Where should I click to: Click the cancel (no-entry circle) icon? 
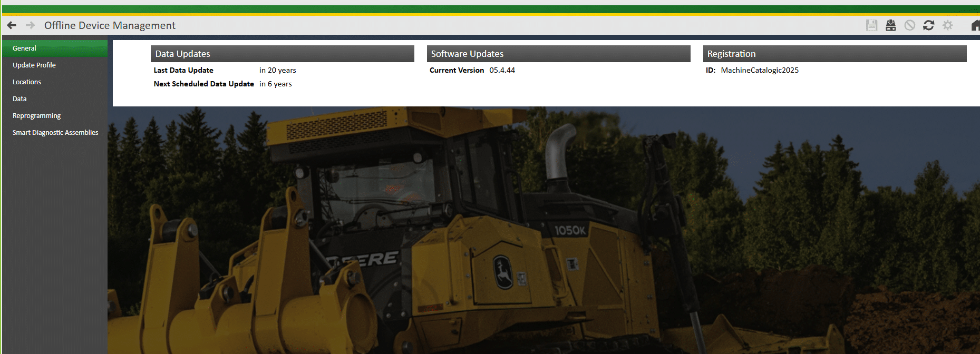[x=910, y=25]
